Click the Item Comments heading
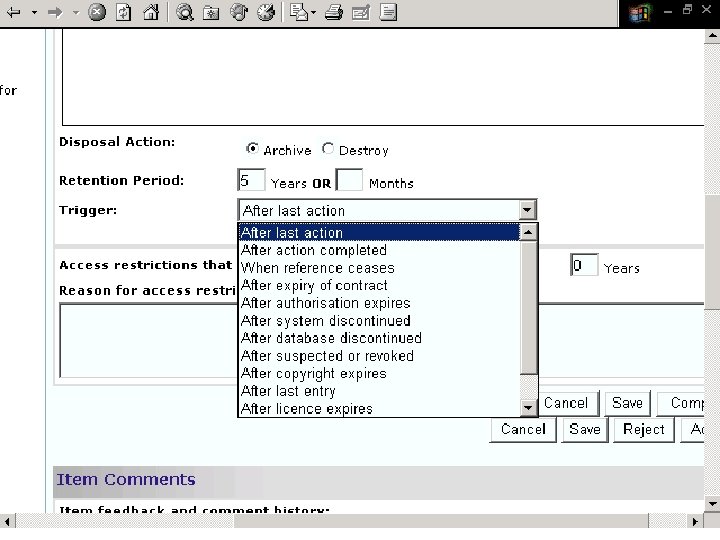This screenshot has height=540, width=720. [x=126, y=479]
